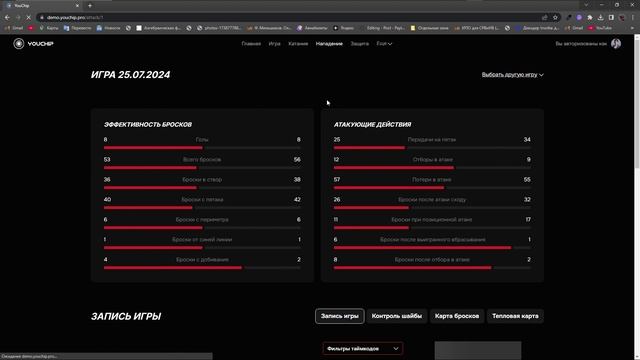
Task: Click the ИГРА 25.07.2024 heading
Action: click(131, 75)
